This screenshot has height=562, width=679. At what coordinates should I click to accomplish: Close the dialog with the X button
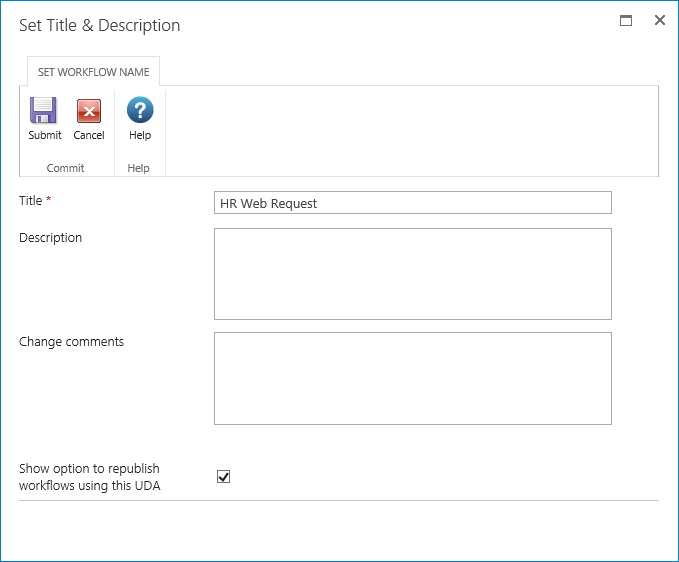(660, 21)
